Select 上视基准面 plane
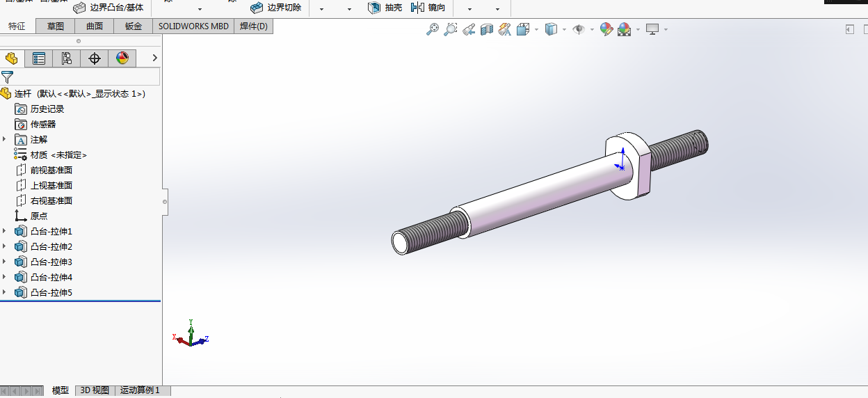 pyautogui.click(x=44, y=185)
